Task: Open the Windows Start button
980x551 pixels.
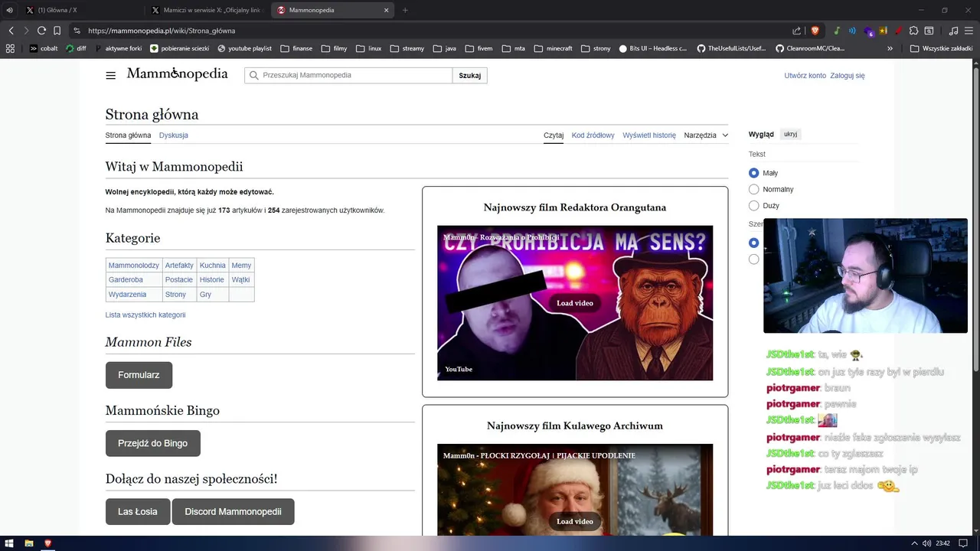Action: (11, 543)
